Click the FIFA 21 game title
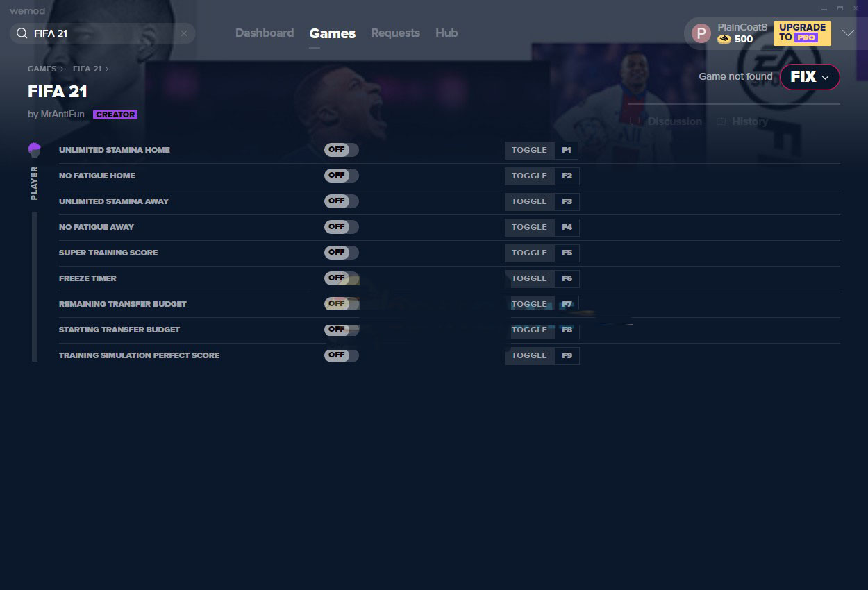Image resolution: width=868 pixels, height=590 pixels. click(x=58, y=92)
